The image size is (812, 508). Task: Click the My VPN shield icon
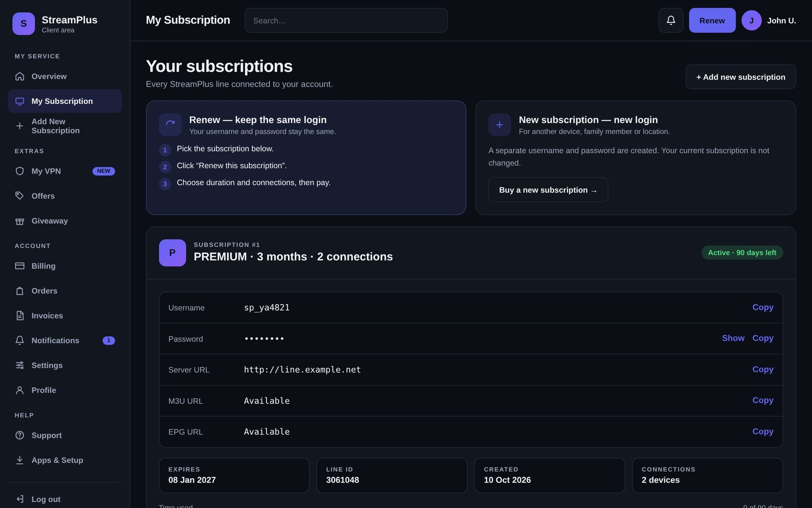coord(20,171)
